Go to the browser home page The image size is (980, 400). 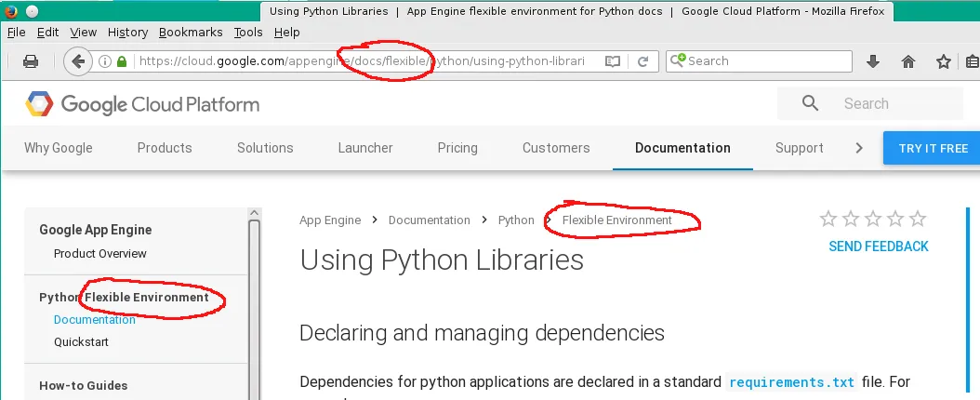pyautogui.click(x=908, y=61)
